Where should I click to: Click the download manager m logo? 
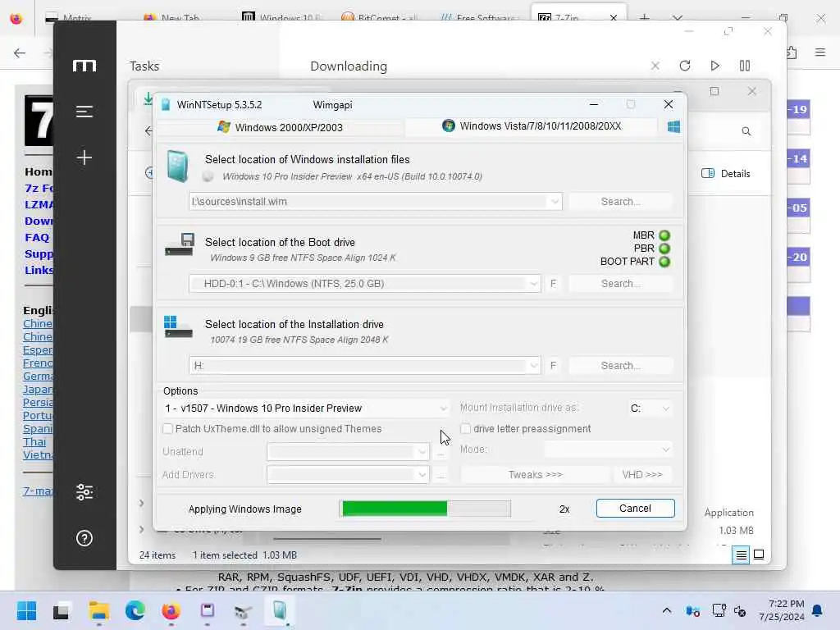tap(84, 66)
